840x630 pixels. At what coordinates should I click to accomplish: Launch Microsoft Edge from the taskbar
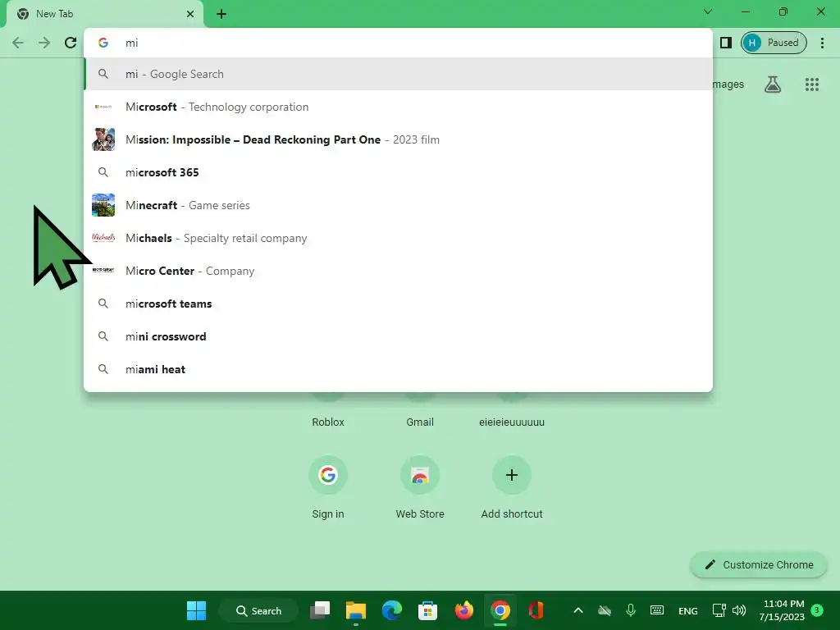click(391, 610)
